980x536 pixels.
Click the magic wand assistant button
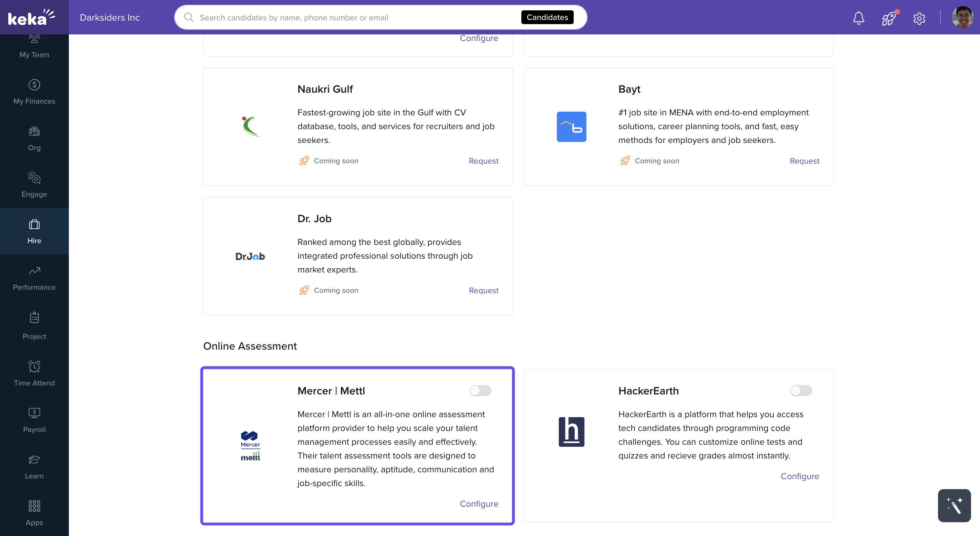point(954,505)
